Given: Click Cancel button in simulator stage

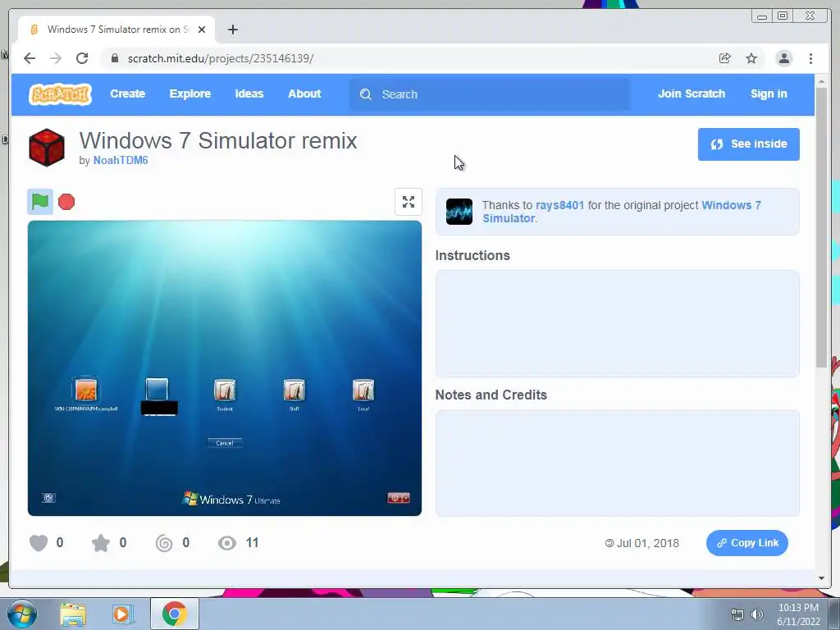Looking at the screenshot, I should coord(225,443).
